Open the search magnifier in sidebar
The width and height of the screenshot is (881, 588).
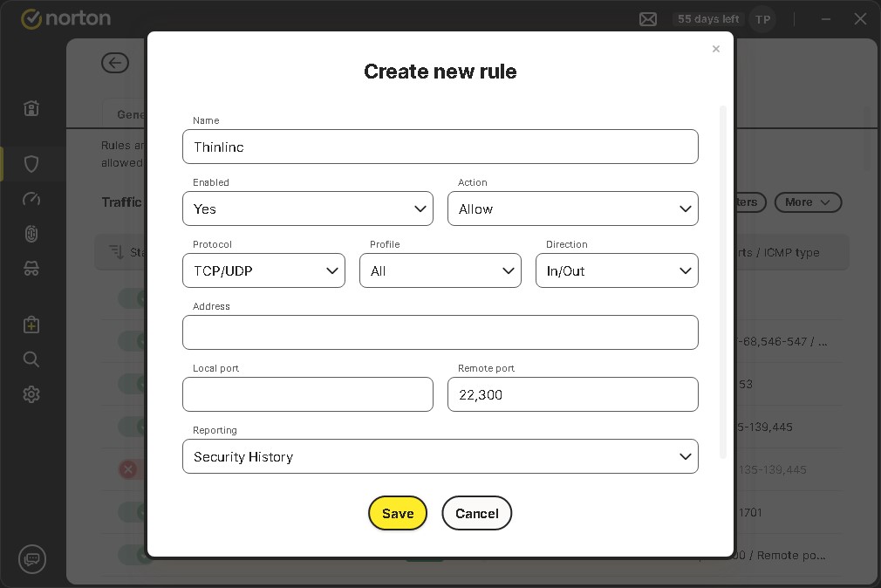pos(31,359)
